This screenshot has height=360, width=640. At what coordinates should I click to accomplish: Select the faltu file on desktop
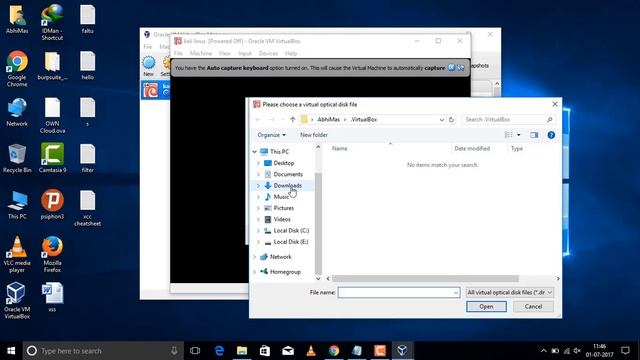87,19
